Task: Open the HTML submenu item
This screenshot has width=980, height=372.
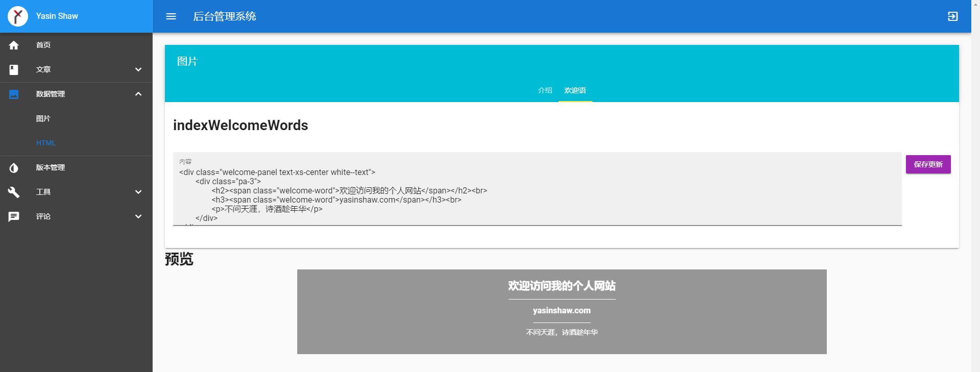Action: tap(76, 143)
